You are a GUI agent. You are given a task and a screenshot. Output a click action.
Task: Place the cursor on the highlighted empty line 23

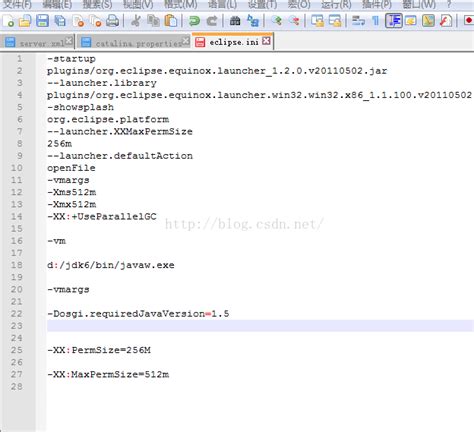click(x=260, y=326)
